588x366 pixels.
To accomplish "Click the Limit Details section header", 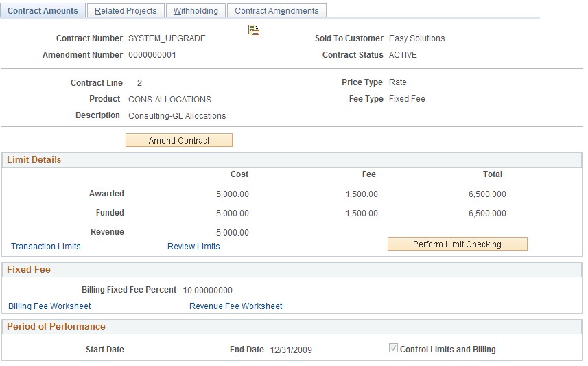I will pos(292,160).
